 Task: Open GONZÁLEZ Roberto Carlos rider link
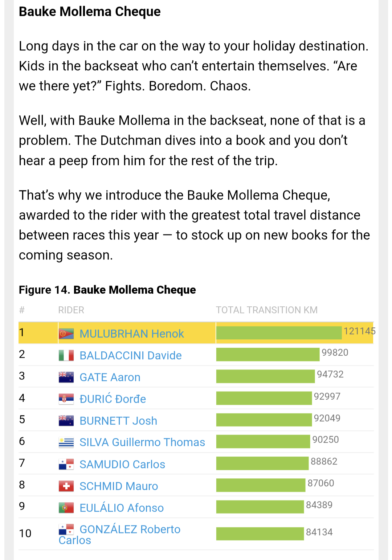[130, 530]
